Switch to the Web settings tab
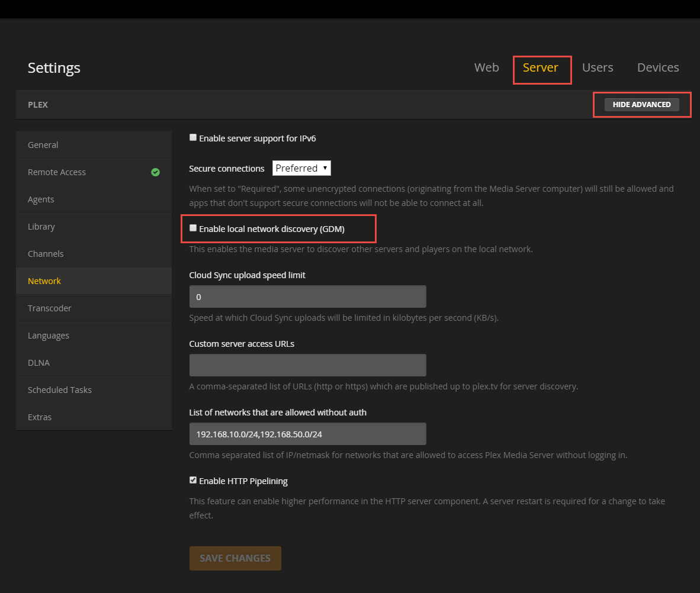Screen dimensions: 700x593 pos(486,67)
